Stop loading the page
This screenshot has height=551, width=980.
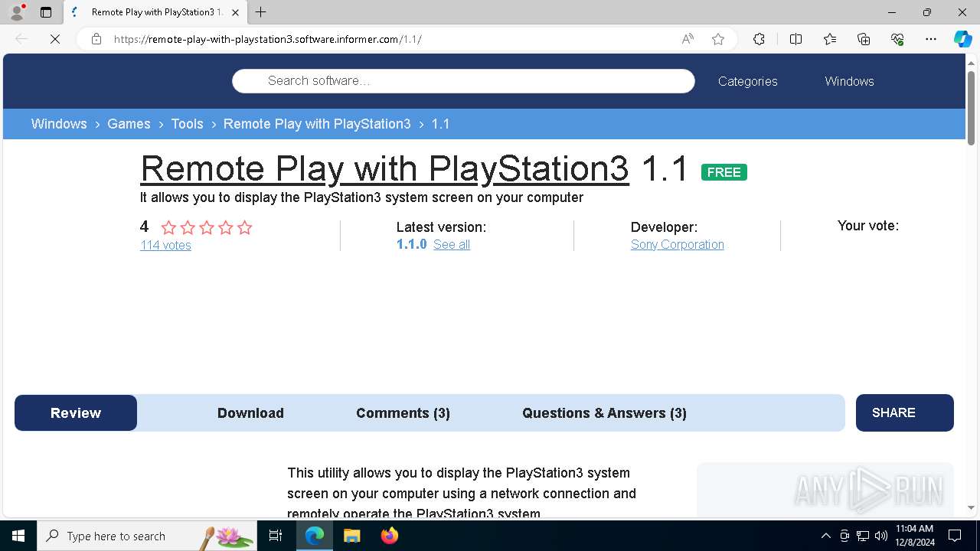pyautogui.click(x=55, y=39)
